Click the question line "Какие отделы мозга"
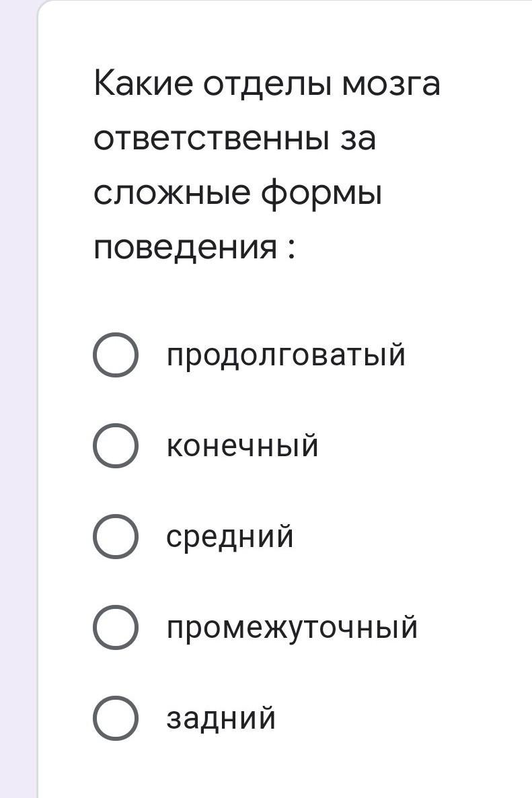The image size is (532, 798). click(266, 84)
